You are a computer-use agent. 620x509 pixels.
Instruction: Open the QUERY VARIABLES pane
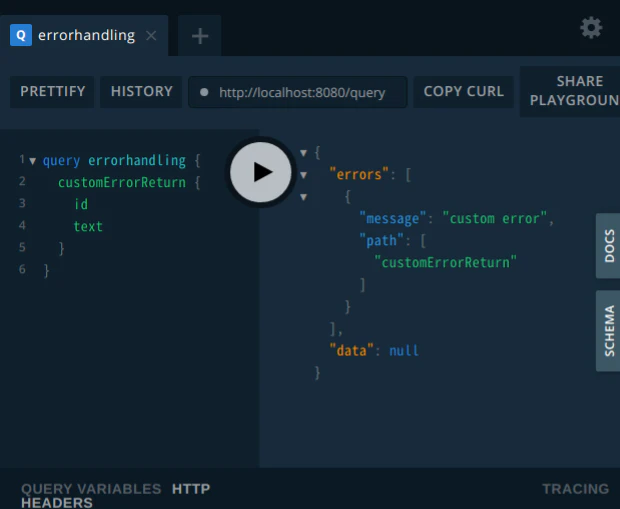pyautogui.click(x=91, y=489)
